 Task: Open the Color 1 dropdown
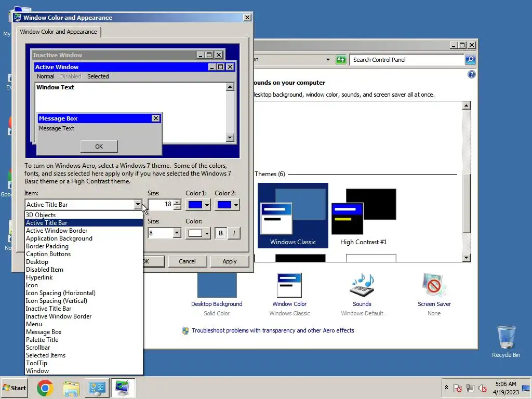pos(198,205)
